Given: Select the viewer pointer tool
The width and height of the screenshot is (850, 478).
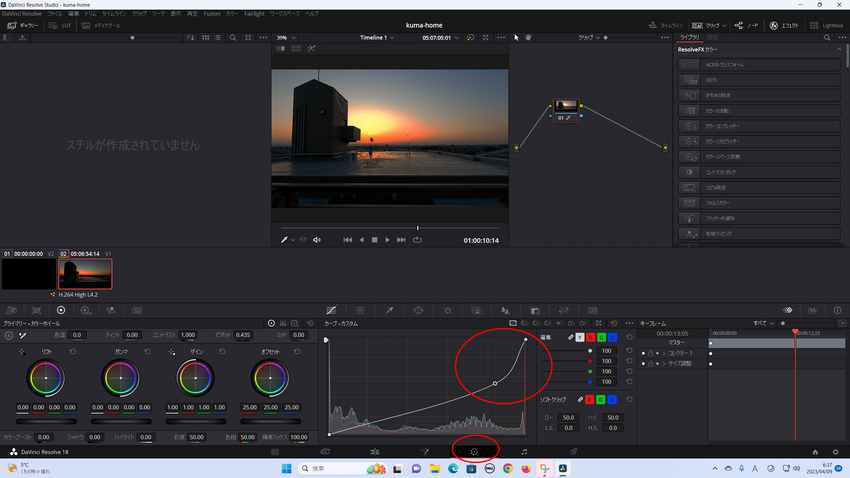Looking at the screenshot, I should pos(516,38).
